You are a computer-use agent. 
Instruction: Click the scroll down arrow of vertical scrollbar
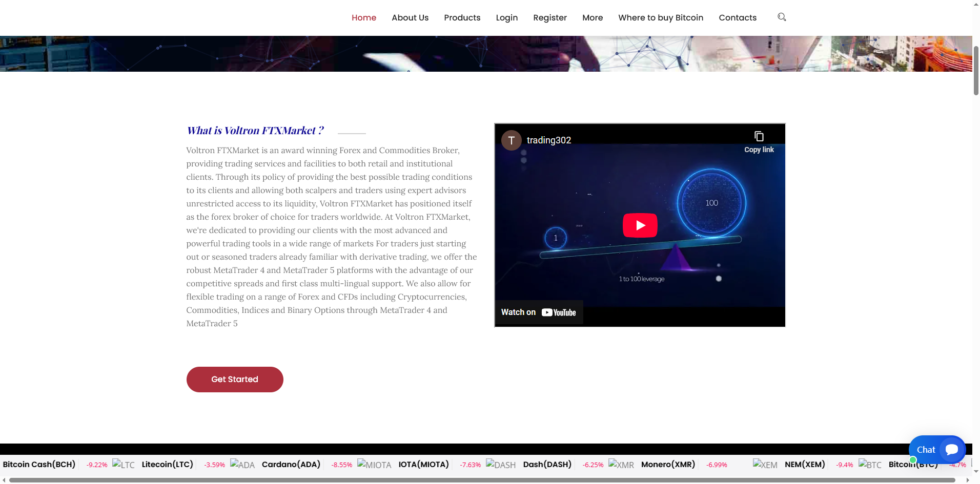(x=976, y=471)
